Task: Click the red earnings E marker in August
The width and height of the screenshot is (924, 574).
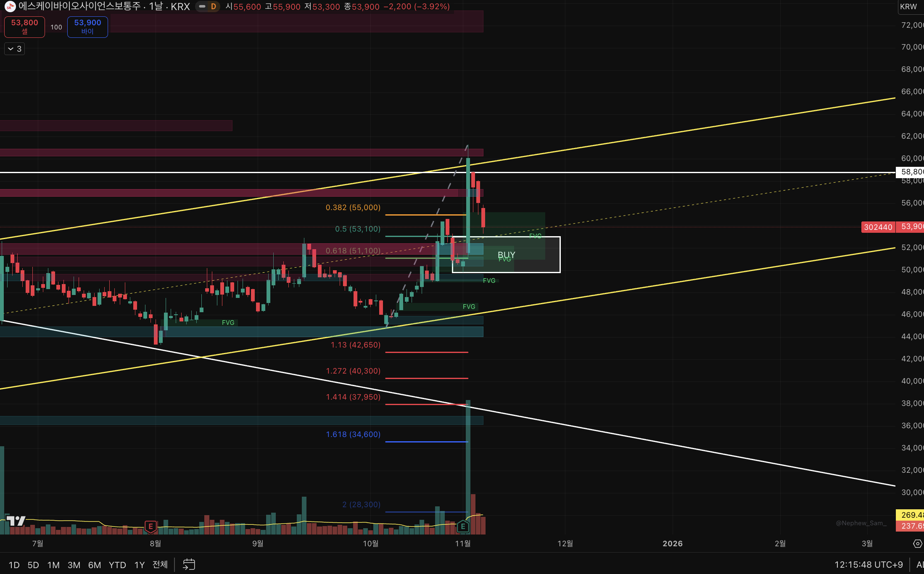Action: pyautogui.click(x=150, y=526)
